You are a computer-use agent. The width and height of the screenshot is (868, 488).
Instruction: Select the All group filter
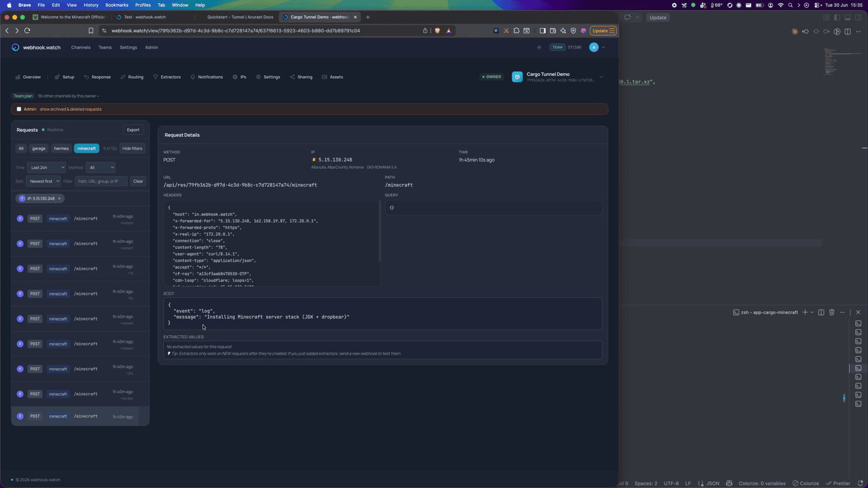pos(21,149)
